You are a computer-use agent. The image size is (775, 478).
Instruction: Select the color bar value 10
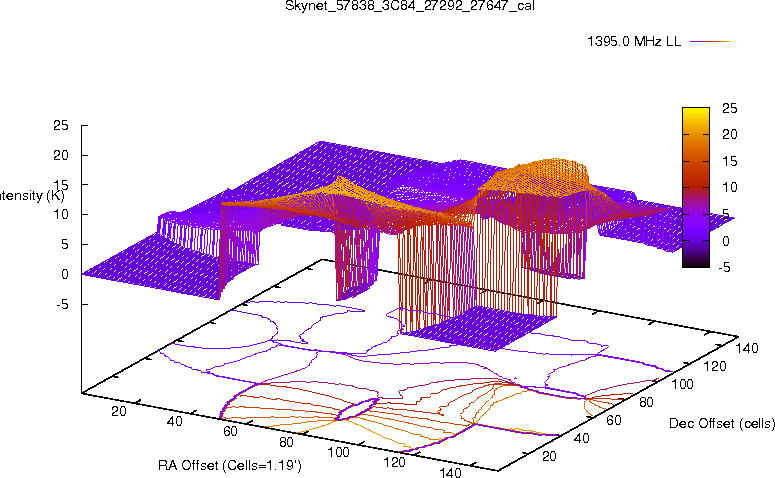tap(730, 187)
